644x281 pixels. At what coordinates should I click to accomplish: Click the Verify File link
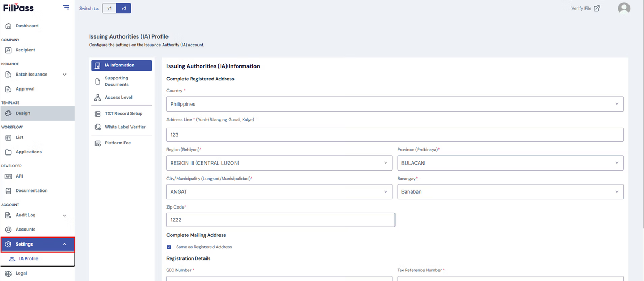pos(586,8)
